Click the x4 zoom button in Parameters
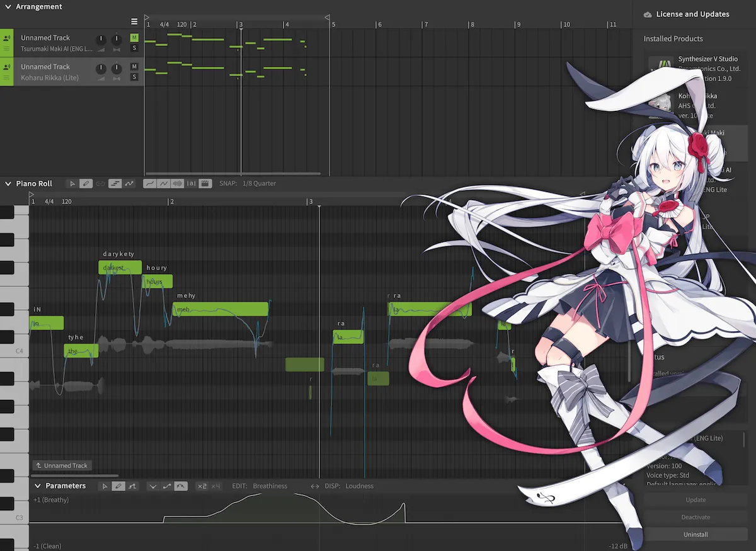Screen dimensions: 756x551 [x=216, y=486]
